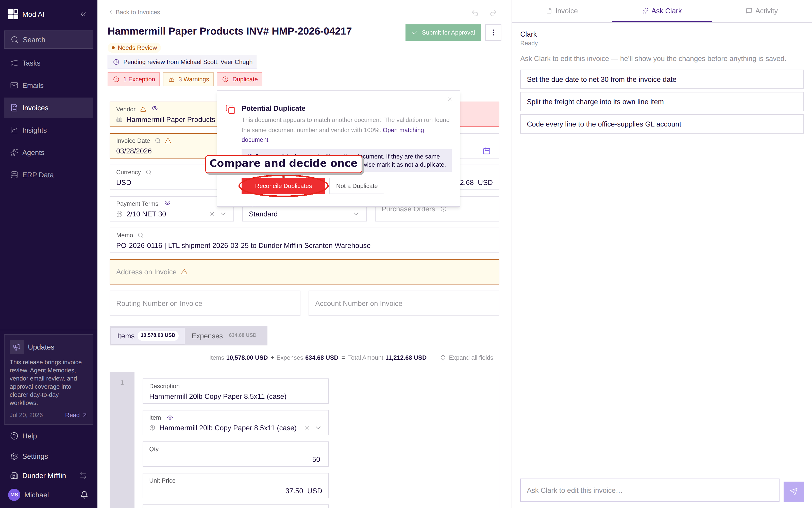Click the MS user avatar
Screen dimensions: 812x508
click(x=14, y=495)
